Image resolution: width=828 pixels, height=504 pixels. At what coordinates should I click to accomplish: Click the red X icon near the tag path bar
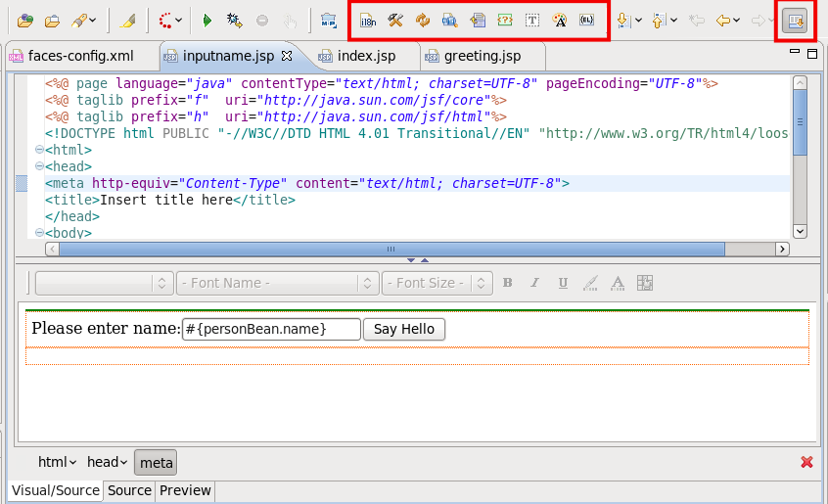(x=806, y=462)
